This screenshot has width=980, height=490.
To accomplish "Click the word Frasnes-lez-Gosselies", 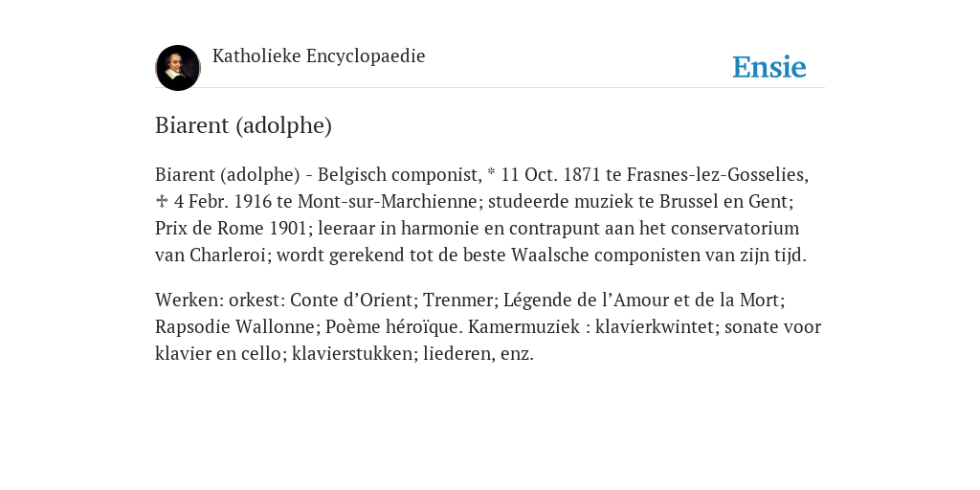I will [x=717, y=174].
